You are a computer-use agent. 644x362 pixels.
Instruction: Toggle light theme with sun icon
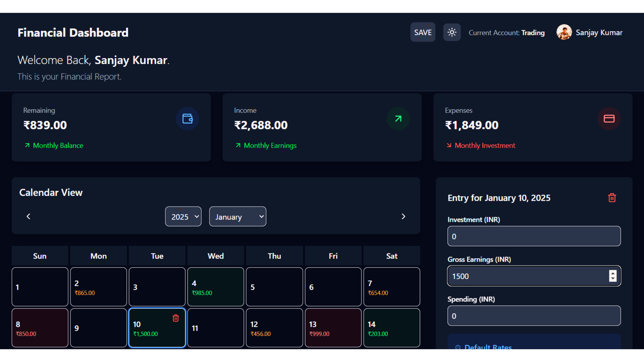[x=452, y=32]
